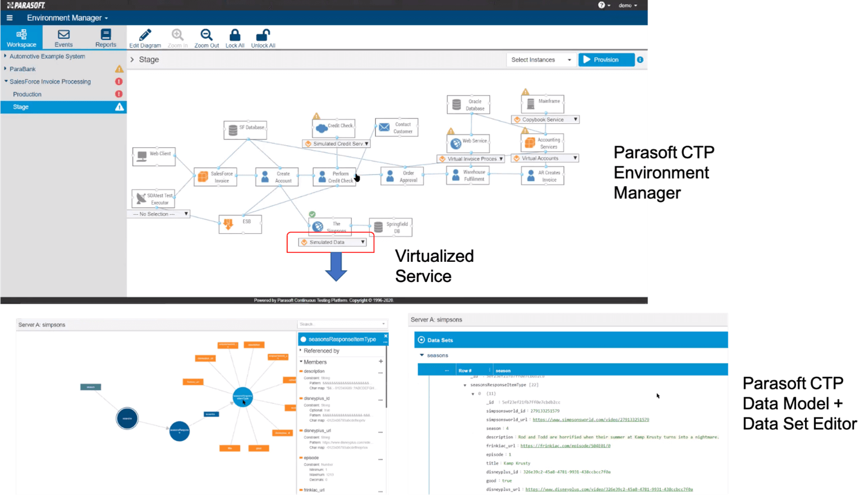868x495 pixels.
Task: Open the frinkiac.com episode link
Action: click(x=565, y=446)
